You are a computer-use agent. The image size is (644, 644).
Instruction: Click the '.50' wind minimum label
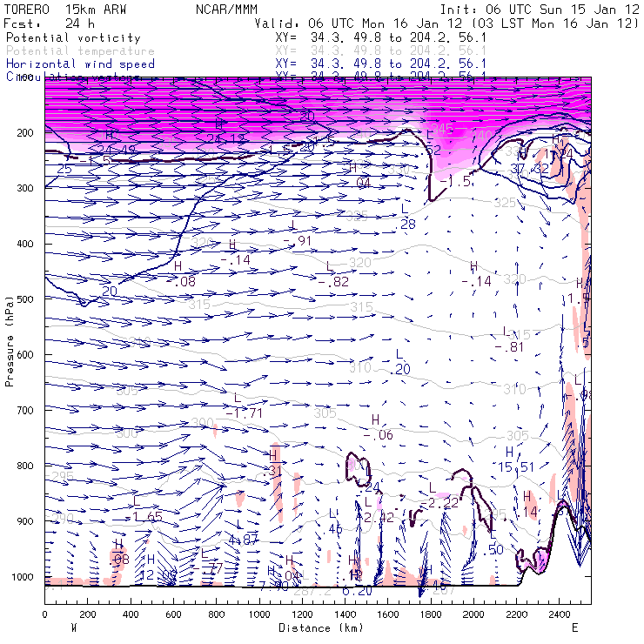pyautogui.click(x=493, y=550)
